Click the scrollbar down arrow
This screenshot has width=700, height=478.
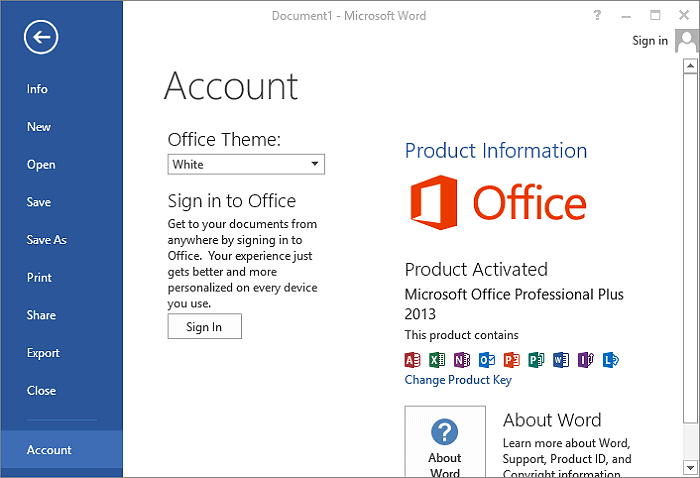690,468
